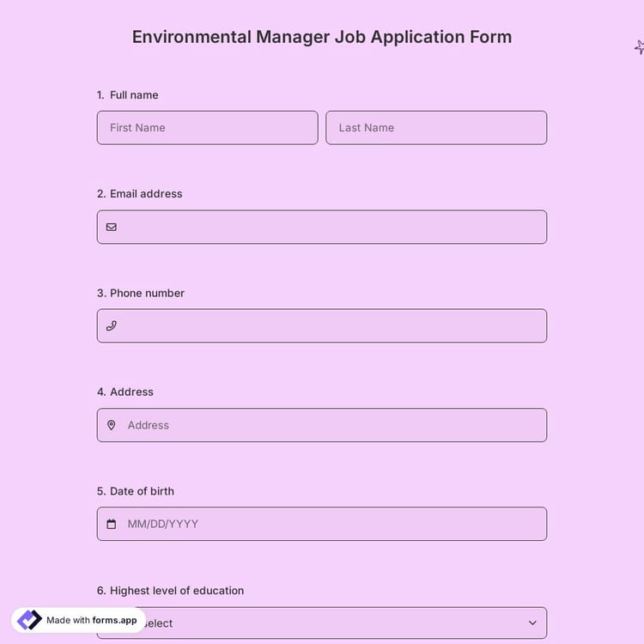Click the phone handset icon
This screenshot has height=644, width=644.
tap(111, 326)
